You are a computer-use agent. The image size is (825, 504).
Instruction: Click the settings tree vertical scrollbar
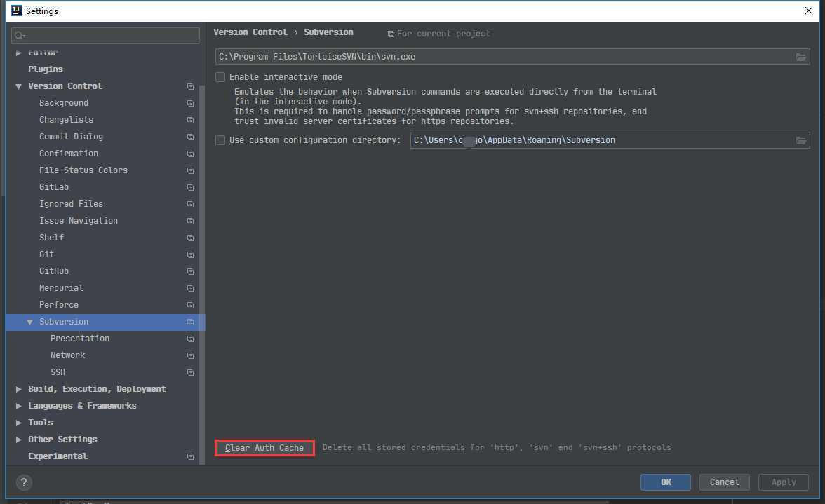tap(202, 273)
